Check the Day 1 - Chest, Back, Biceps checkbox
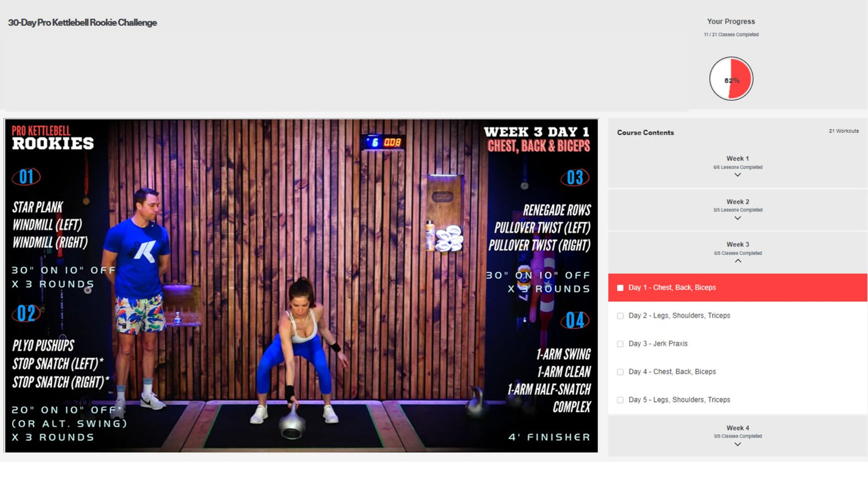868x488 pixels. 620,287
